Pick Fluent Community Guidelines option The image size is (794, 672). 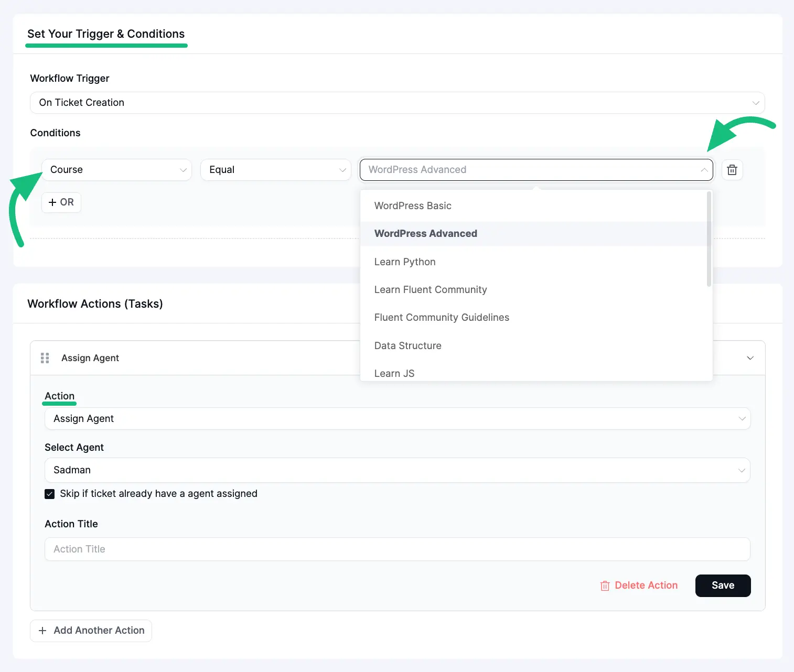(442, 318)
